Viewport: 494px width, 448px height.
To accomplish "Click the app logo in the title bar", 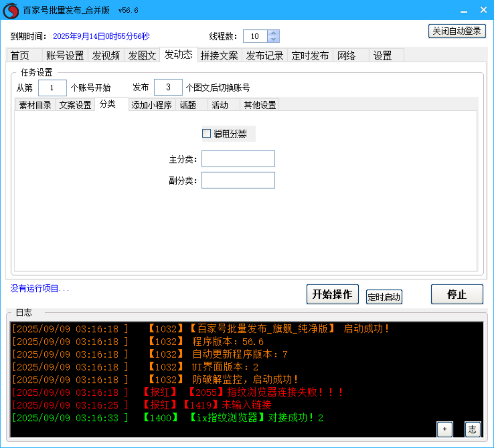I will [11, 10].
